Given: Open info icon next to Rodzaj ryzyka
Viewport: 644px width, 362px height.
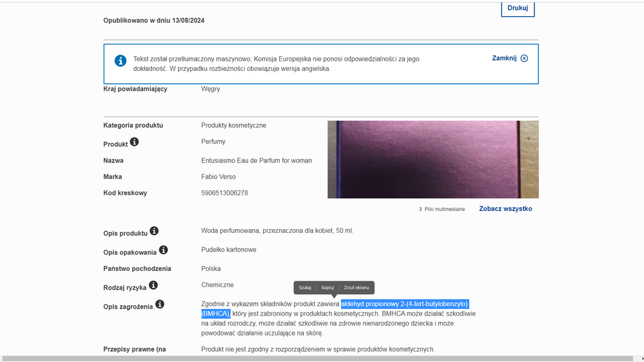Looking at the screenshot, I should (x=153, y=285).
